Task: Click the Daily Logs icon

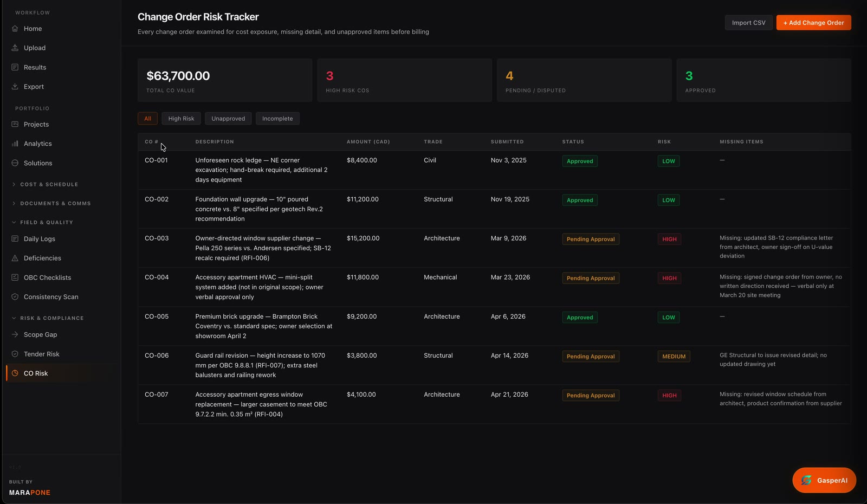Action: [x=15, y=239]
